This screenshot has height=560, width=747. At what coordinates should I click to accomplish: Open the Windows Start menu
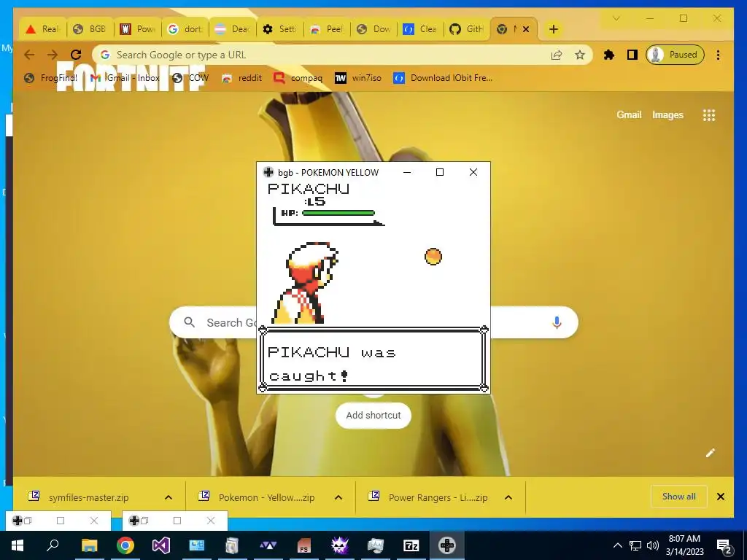click(x=18, y=545)
